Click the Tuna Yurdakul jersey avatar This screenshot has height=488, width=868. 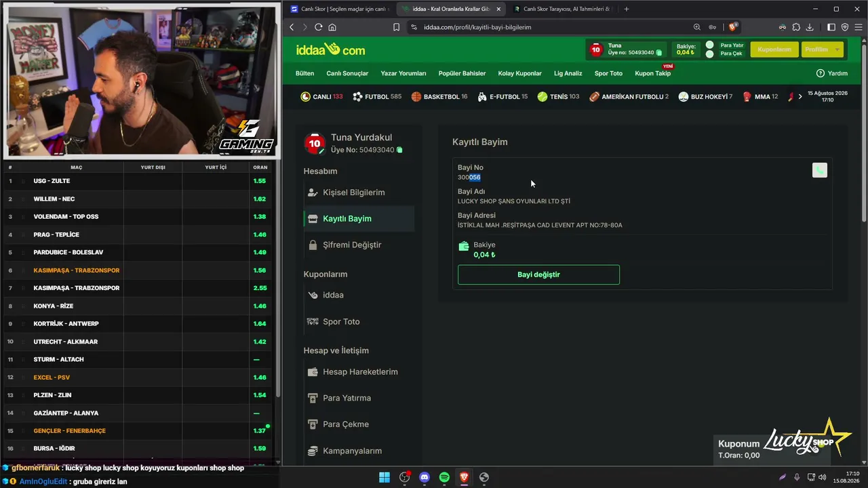(315, 143)
